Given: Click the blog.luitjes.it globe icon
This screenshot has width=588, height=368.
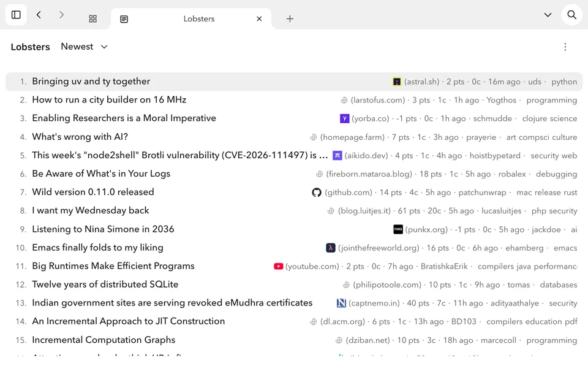Looking at the screenshot, I should [331, 211].
